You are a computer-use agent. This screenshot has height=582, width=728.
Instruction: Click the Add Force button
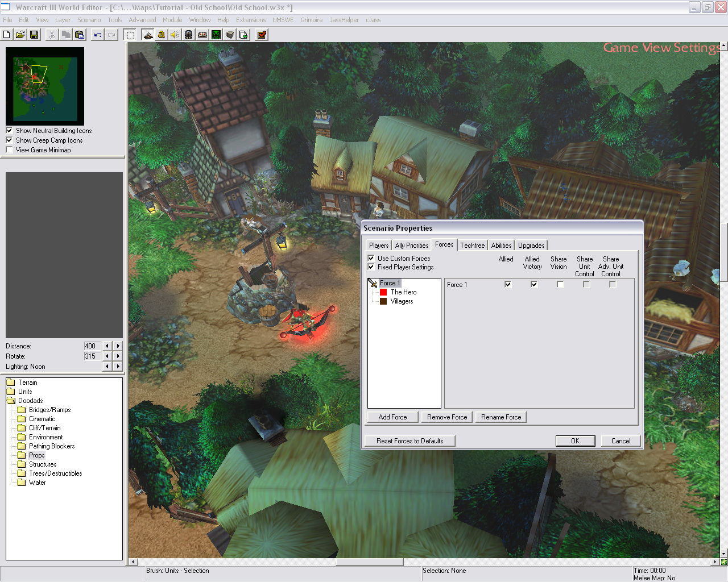coord(392,417)
